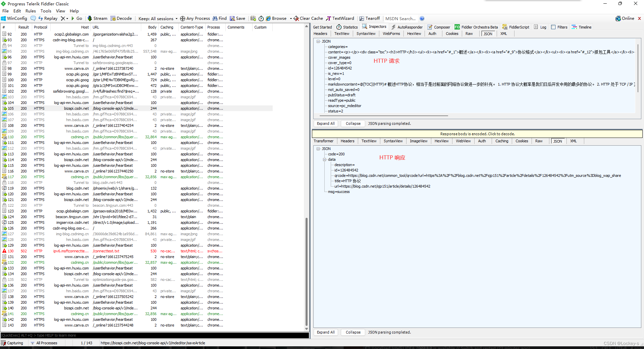Close the toolbar with the red X
The image size is (644, 349).
click(x=639, y=18)
